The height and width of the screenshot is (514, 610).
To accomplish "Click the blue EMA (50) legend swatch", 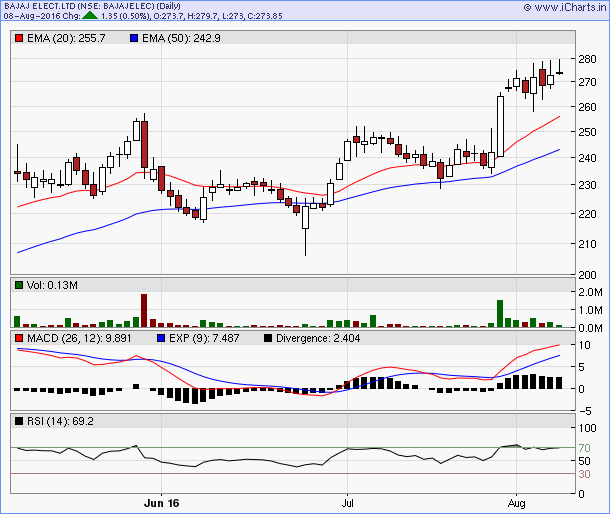I will 134,38.
